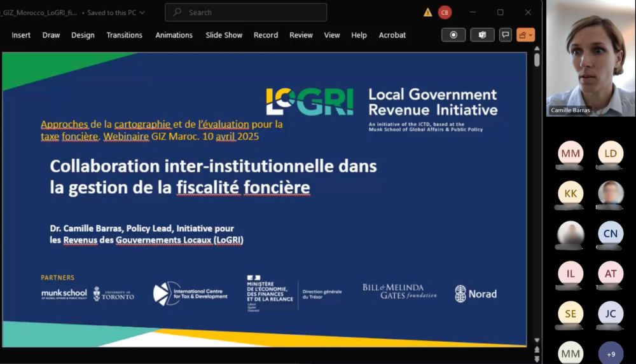This screenshot has height=364, width=636.
Task: Expand the Saved to this PC dropdown
Action: coord(115,13)
